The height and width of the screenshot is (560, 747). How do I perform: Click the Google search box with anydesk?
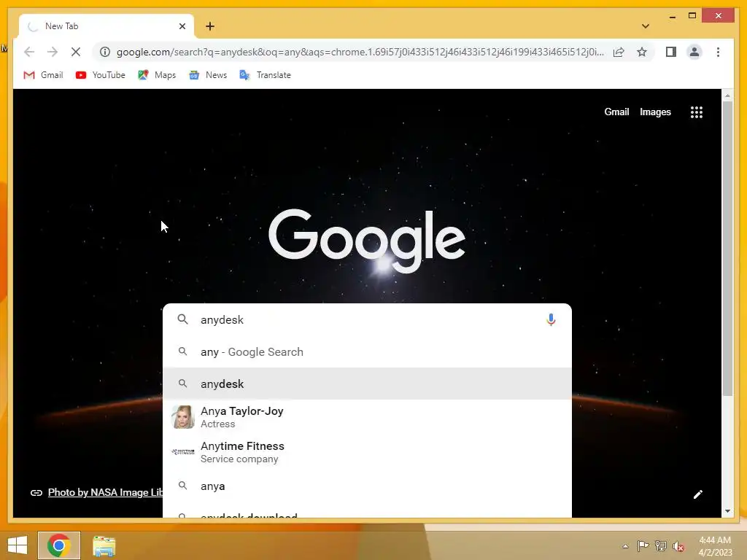[x=367, y=319]
